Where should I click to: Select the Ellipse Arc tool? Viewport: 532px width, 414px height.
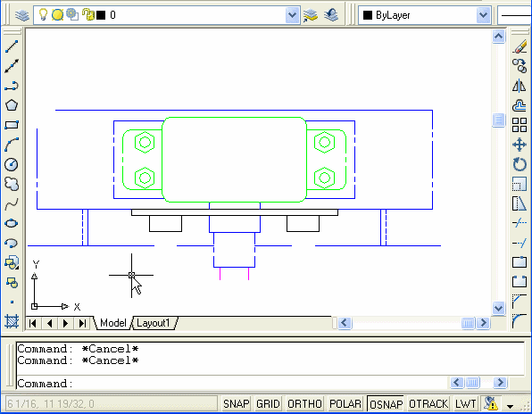tap(12, 243)
